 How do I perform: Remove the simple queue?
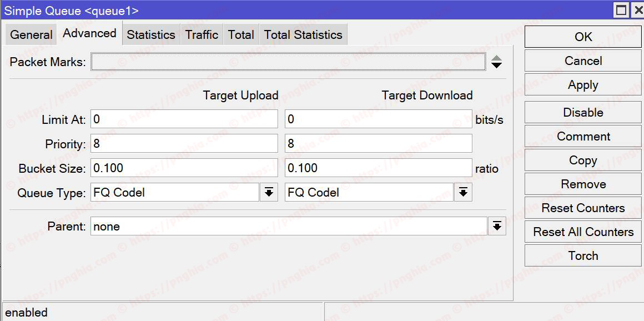tap(583, 184)
